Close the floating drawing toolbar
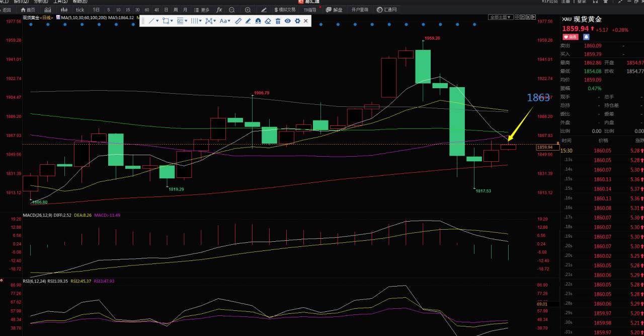The height and width of the screenshot is (336, 644). click(306, 21)
